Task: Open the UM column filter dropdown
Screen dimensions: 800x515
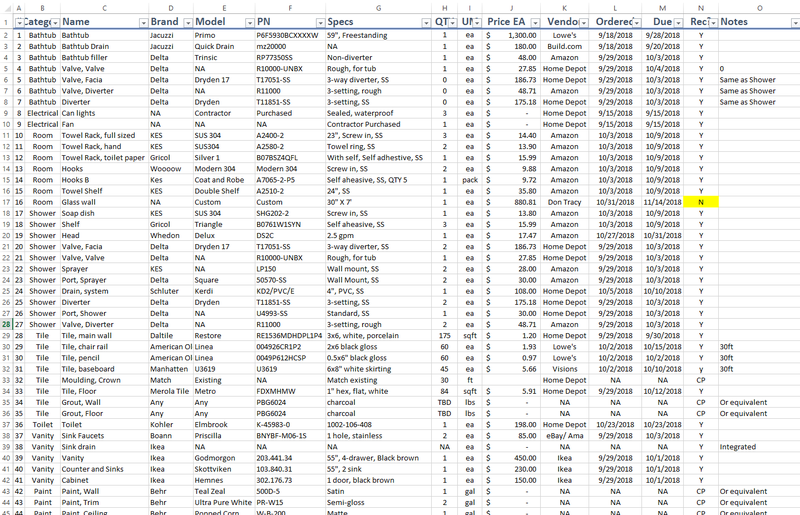Action: click(477, 22)
